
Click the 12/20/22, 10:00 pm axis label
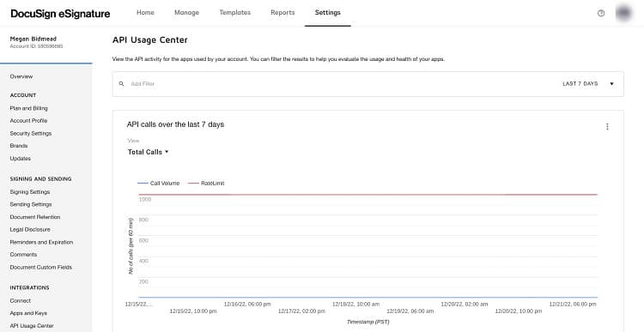click(x=519, y=311)
